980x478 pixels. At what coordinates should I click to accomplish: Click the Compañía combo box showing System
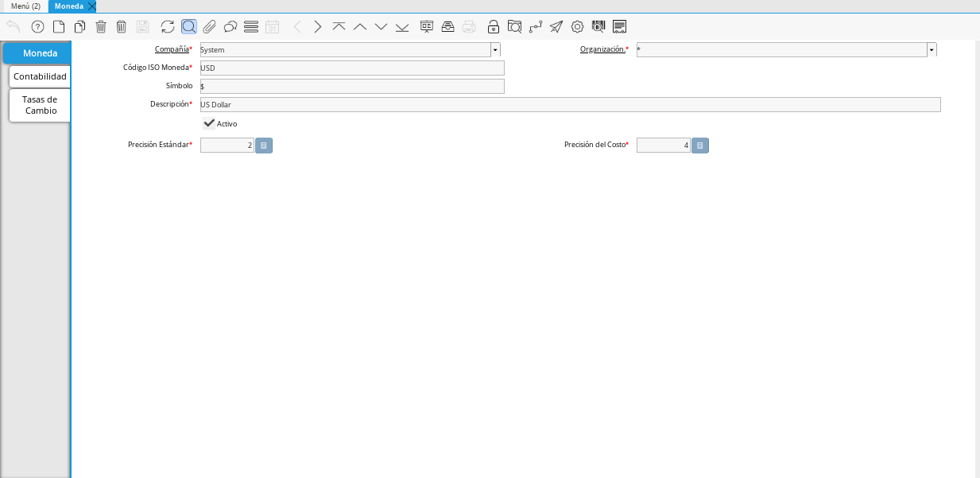pyautogui.click(x=346, y=49)
